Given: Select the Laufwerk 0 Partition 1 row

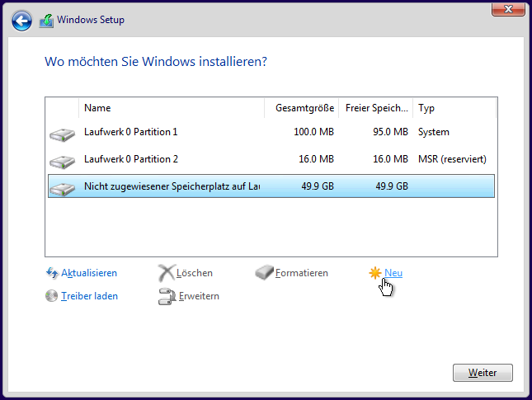Looking at the screenshot, I should tap(271, 132).
